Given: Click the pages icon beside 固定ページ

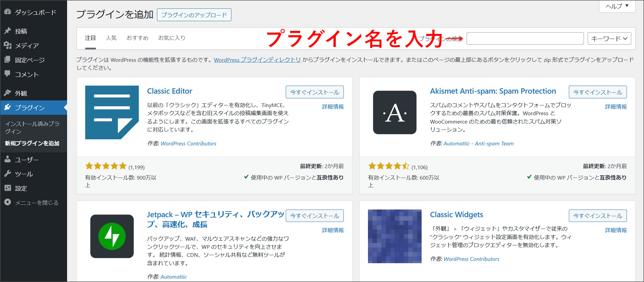Looking at the screenshot, I should [7, 60].
